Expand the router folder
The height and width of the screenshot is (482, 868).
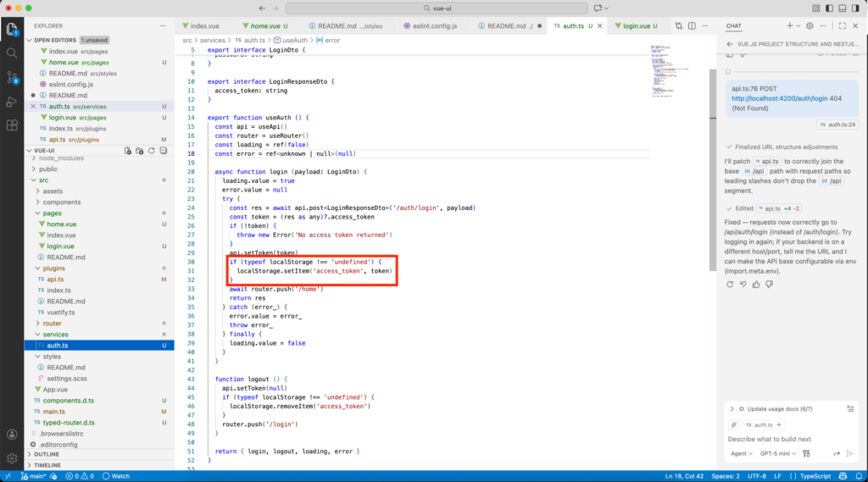(52, 323)
